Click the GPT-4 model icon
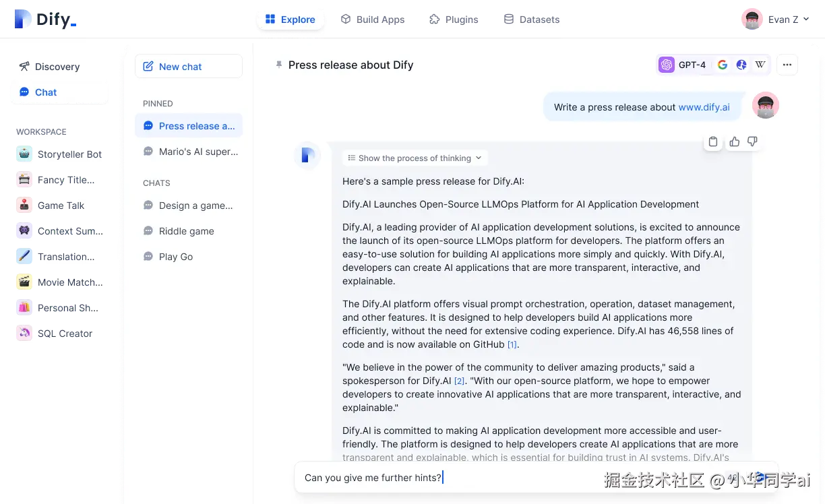 click(x=667, y=65)
